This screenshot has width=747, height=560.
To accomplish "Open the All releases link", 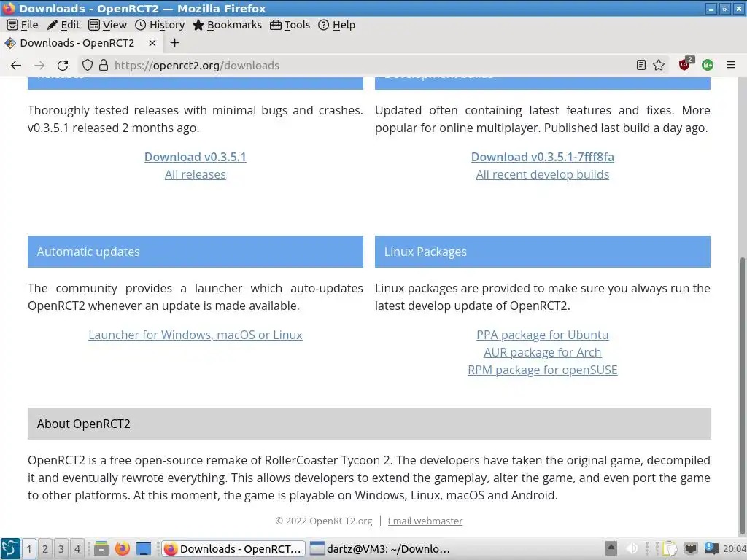I will (196, 174).
